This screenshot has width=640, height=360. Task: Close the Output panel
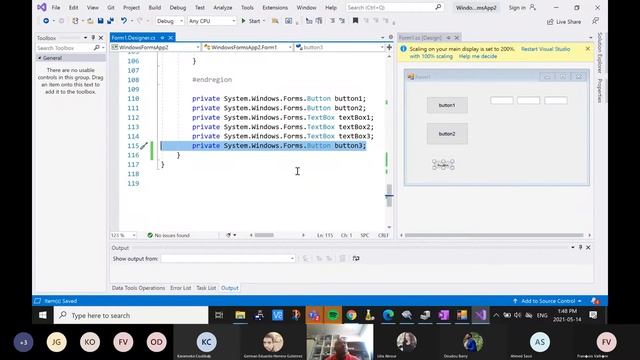click(588, 247)
